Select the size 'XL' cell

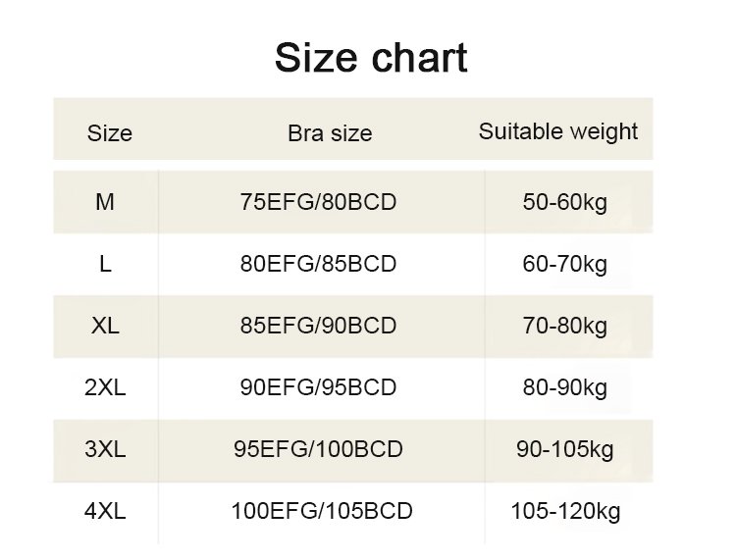(x=105, y=326)
